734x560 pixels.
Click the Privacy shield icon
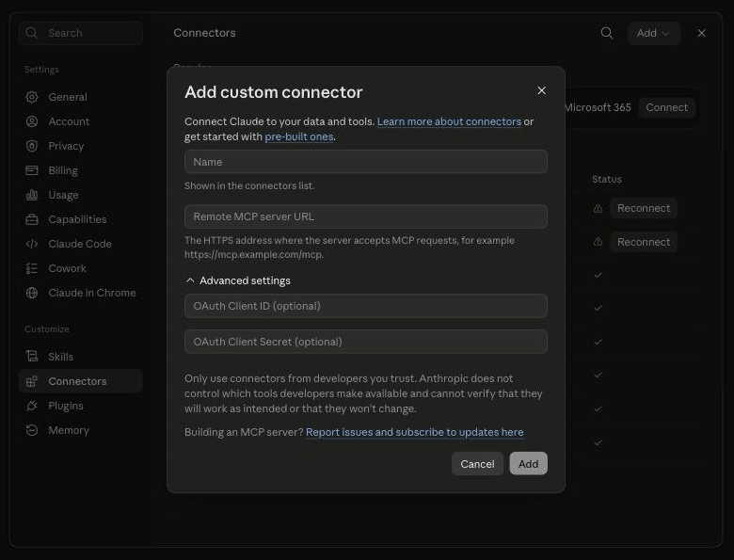click(32, 146)
